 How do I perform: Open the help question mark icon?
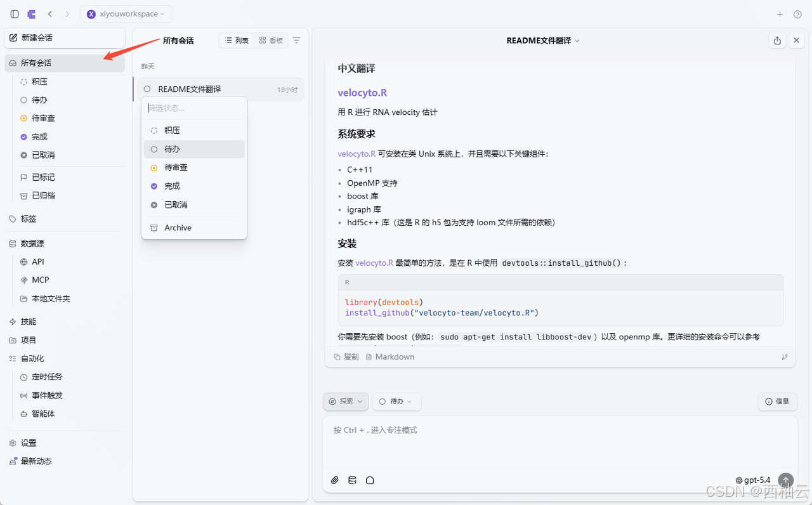coord(797,14)
